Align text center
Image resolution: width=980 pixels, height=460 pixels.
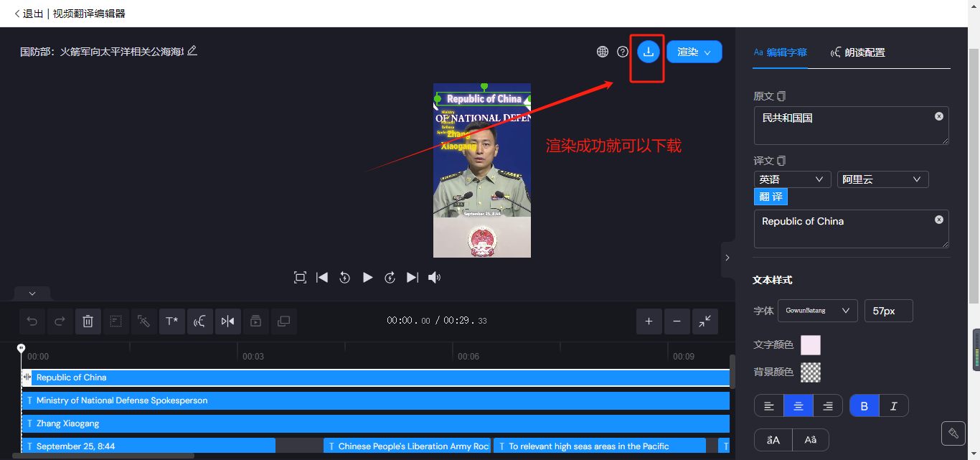point(798,406)
